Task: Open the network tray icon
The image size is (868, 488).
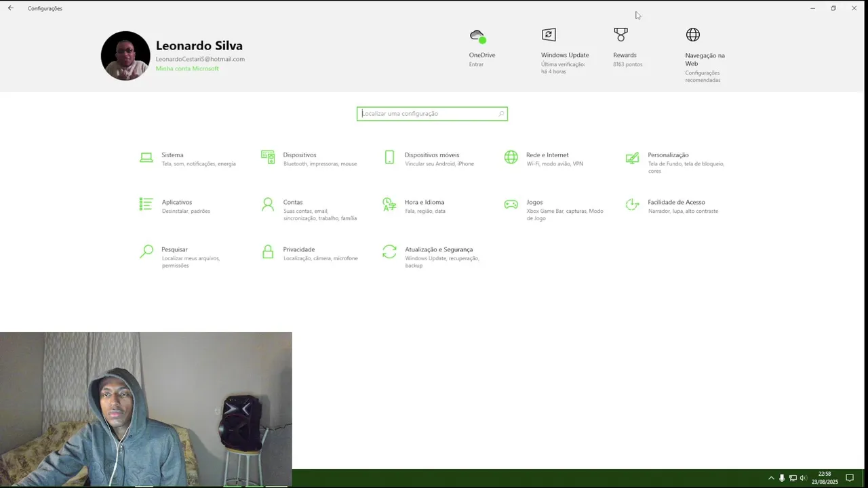Action: (x=793, y=479)
